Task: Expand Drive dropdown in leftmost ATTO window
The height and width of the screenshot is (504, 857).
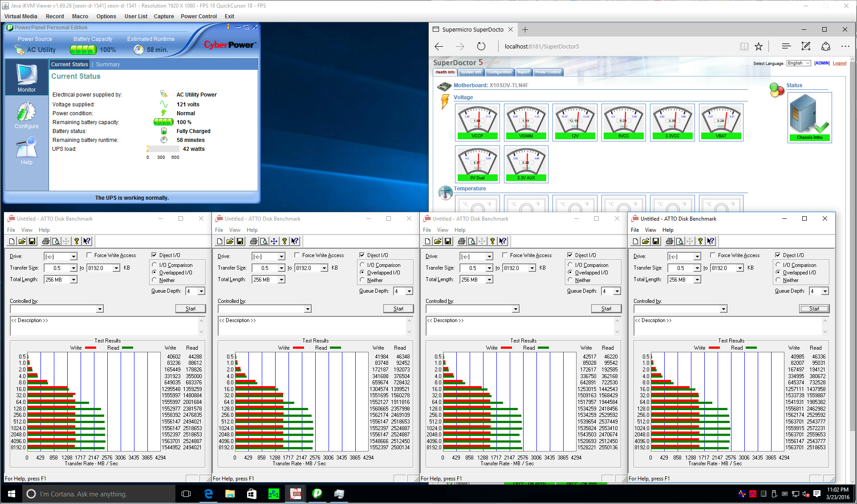Action: click(x=73, y=257)
